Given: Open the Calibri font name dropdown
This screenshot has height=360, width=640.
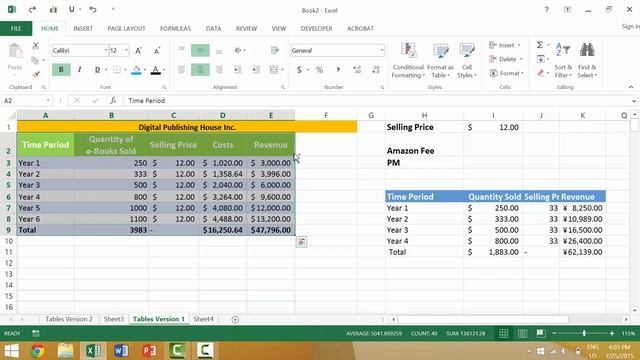Looking at the screenshot, I should coord(106,50).
